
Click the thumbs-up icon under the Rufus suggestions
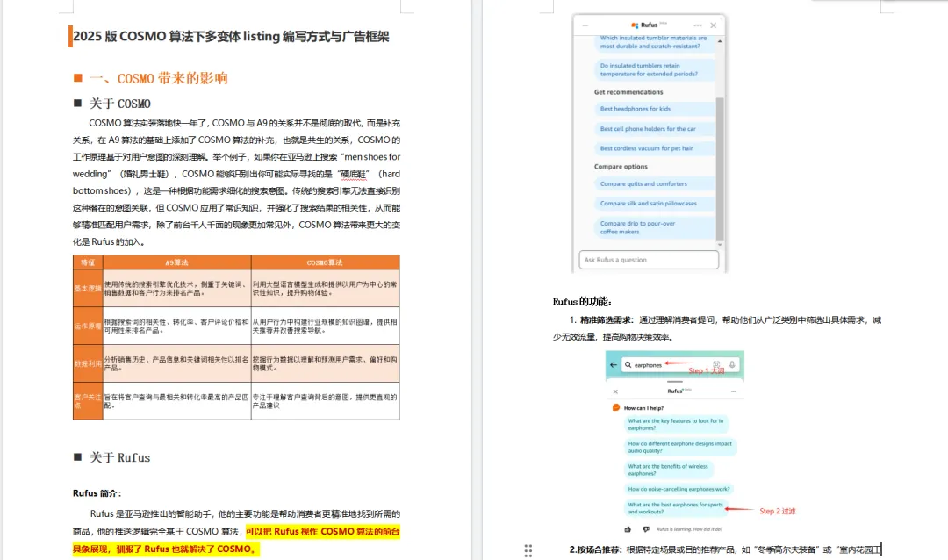628,529
